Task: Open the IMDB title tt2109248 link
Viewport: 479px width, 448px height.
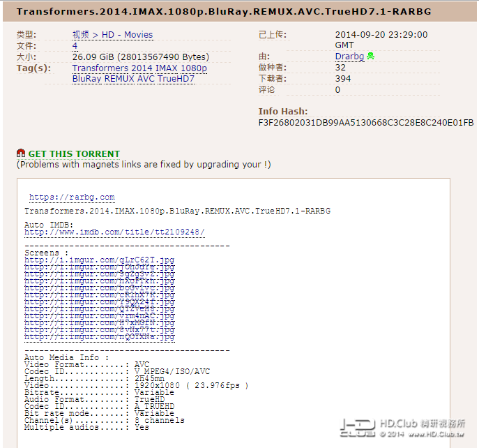Action: coord(114,232)
